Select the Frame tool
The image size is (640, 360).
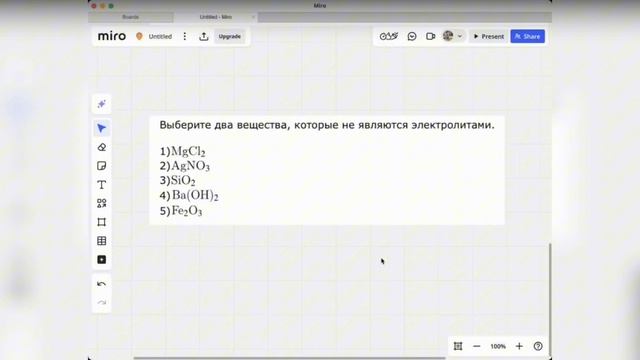coord(102,222)
